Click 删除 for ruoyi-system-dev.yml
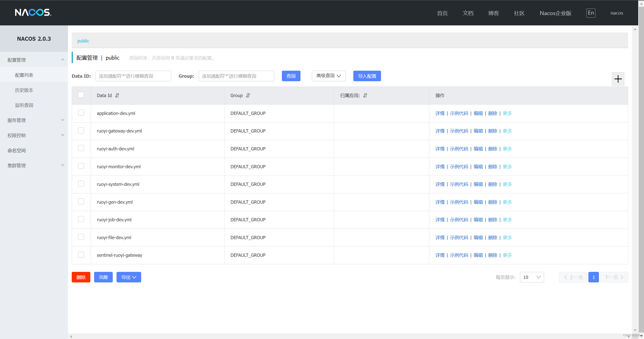The width and height of the screenshot is (644, 339). tap(493, 184)
